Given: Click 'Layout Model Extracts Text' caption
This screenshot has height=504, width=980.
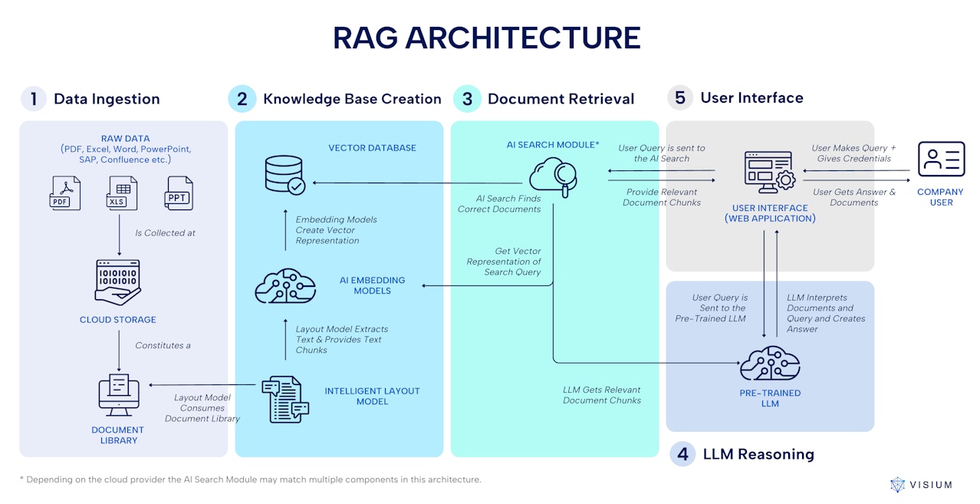Looking at the screenshot, I should click(x=342, y=340).
